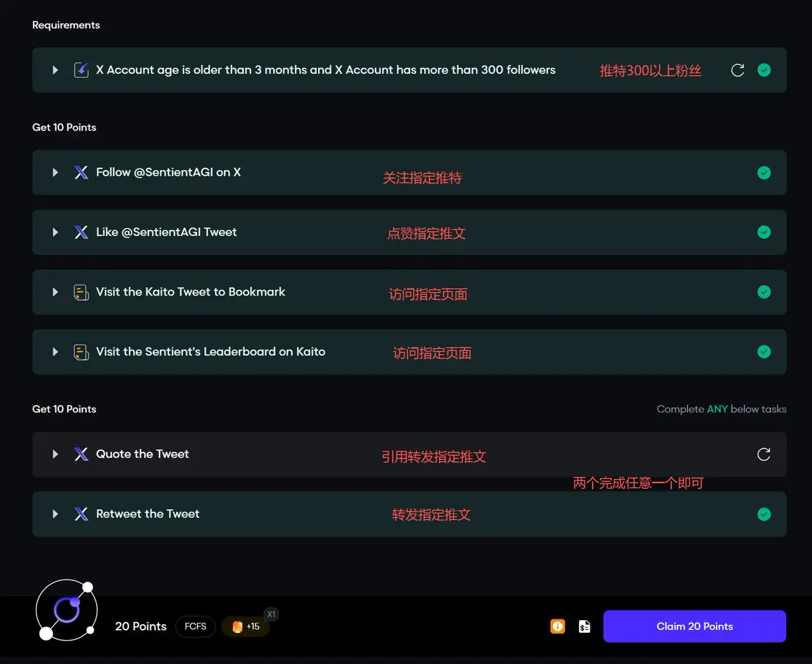Expand the X Account age requirement row
The height and width of the screenshot is (664, 812).
(x=55, y=70)
